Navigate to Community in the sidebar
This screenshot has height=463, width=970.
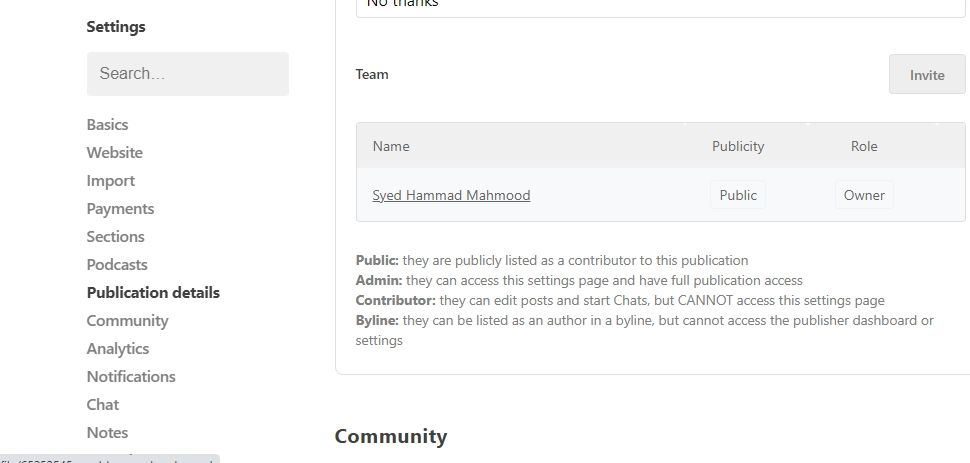pos(127,321)
